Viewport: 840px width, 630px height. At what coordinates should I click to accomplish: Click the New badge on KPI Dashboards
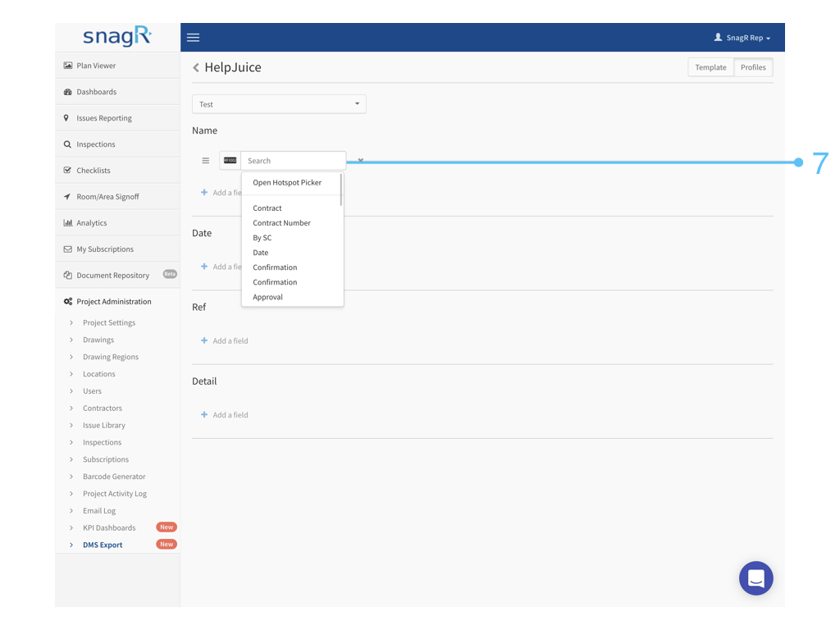coord(167,527)
